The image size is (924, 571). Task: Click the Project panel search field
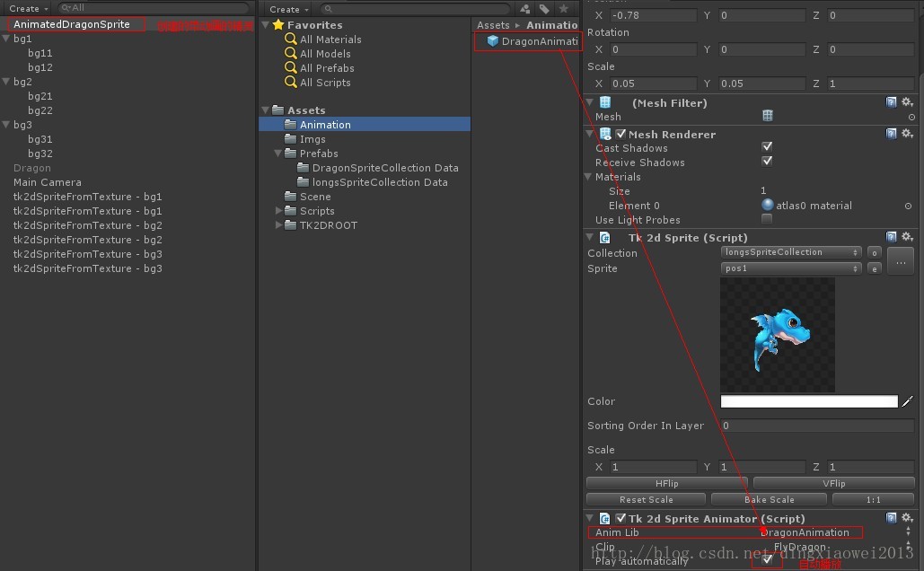pos(416,9)
